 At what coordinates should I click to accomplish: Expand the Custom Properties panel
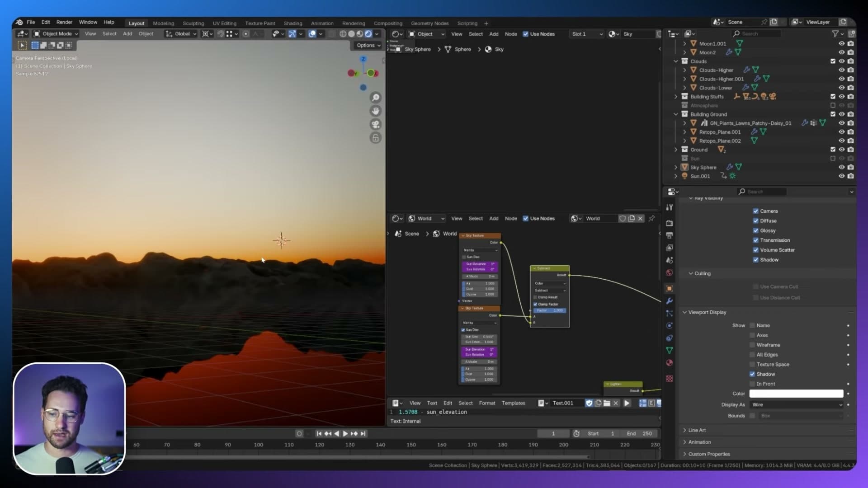(708, 454)
